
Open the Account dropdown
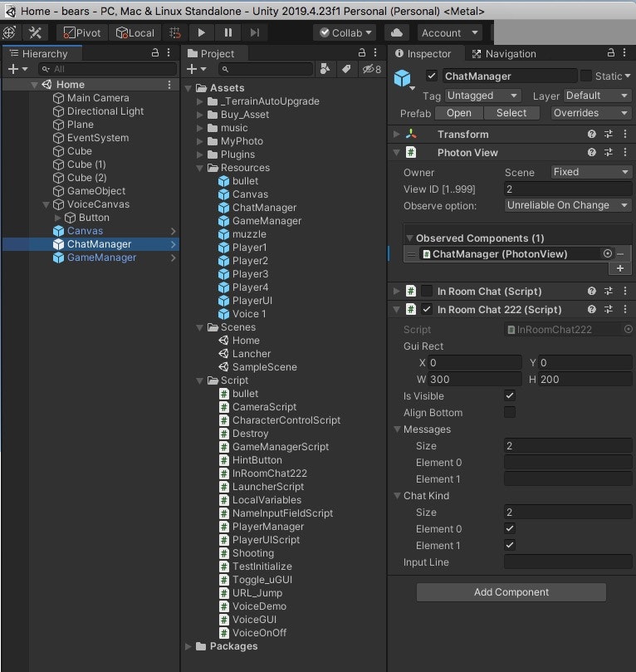(449, 32)
